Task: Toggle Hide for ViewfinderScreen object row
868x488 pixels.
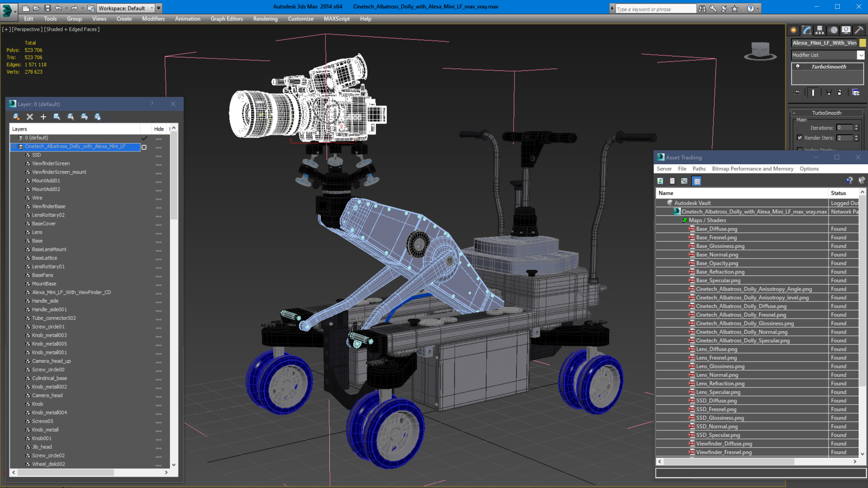Action: (159, 165)
